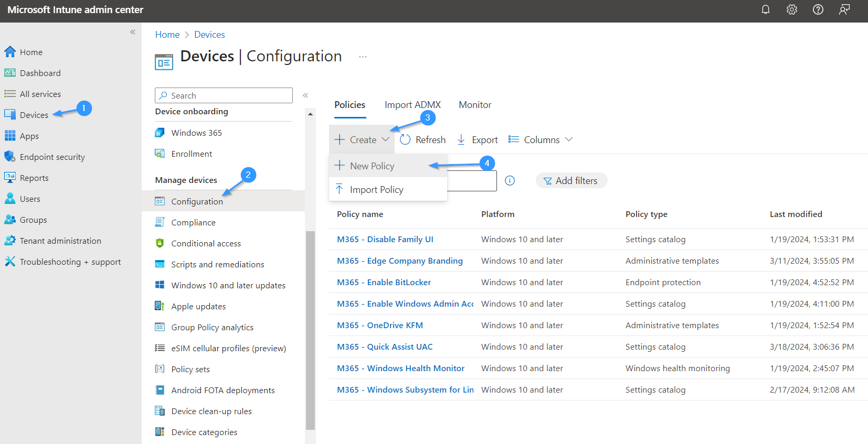This screenshot has height=444, width=868.
Task: Go to Devices breadcrumb link
Action: pyautogui.click(x=209, y=35)
